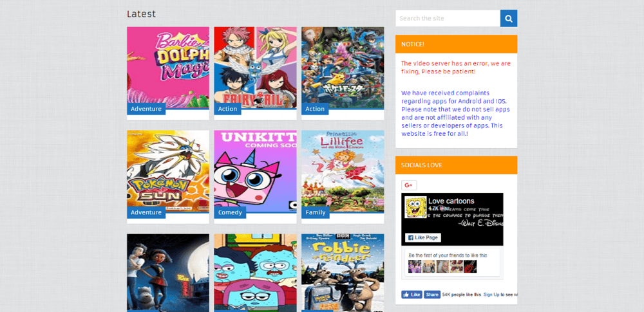
Task: Select the Adventure tag under Barbie
Action: pos(146,109)
